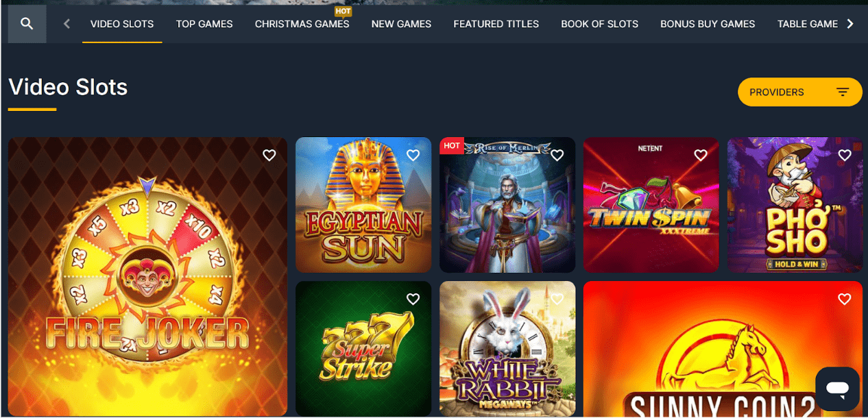The image size is (868, 418).
Task: Toggle favorite heart on Egyptian Sun
Action: [413, 156]
